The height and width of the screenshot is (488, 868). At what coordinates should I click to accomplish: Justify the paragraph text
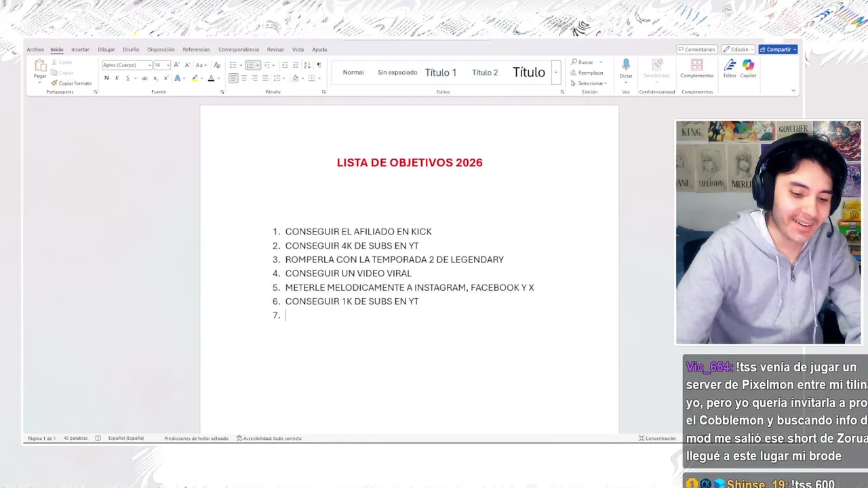coord(265,78)
